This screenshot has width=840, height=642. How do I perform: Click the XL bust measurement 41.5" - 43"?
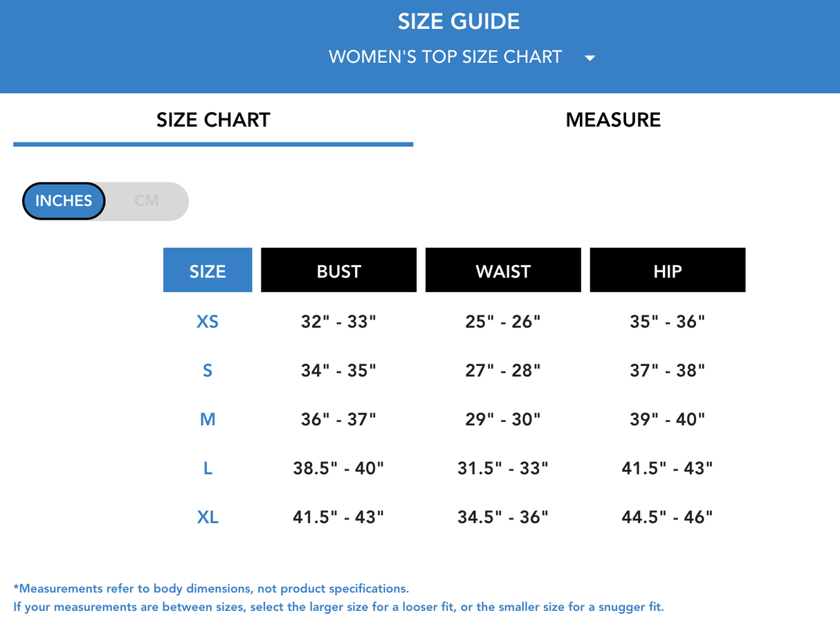[x=338, y=517]
